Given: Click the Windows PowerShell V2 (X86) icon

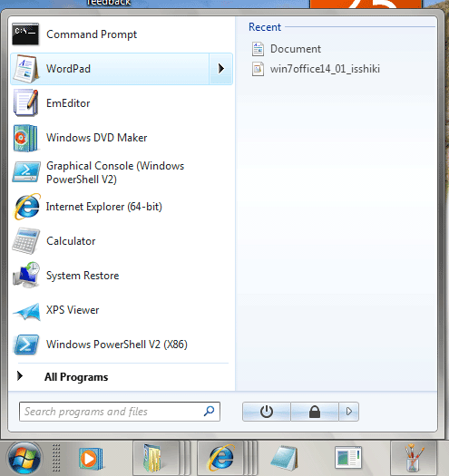Looking at the screenshot, I should coord(26,345).
